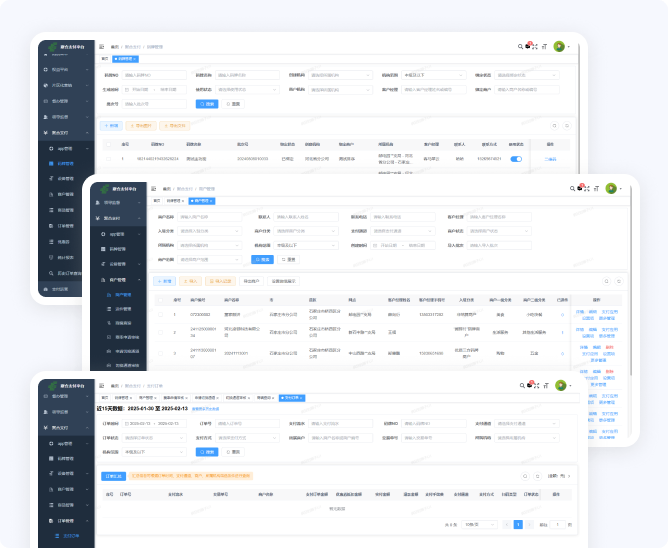Switch to 首页 tab in top window
The width and height of the screenshot is (668, 548).
pos(105,59)
